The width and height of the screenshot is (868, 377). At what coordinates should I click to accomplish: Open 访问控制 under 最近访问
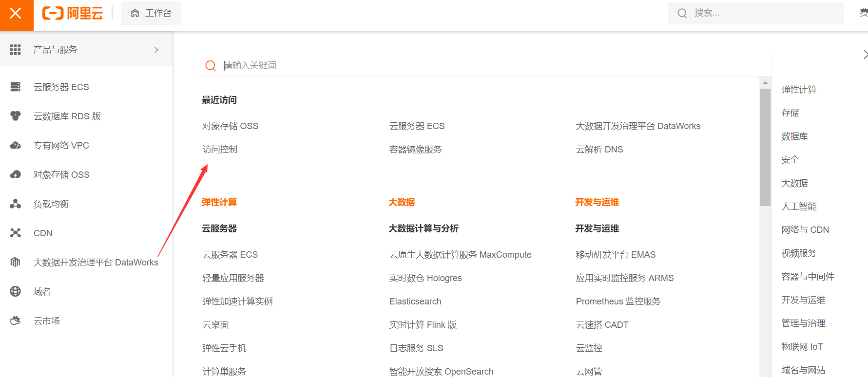tap(220, 150)
